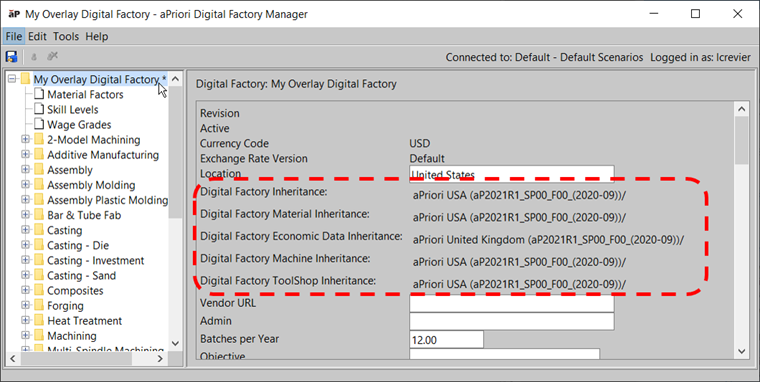
Task: Open the Help menu
Action: coord(96,36)
